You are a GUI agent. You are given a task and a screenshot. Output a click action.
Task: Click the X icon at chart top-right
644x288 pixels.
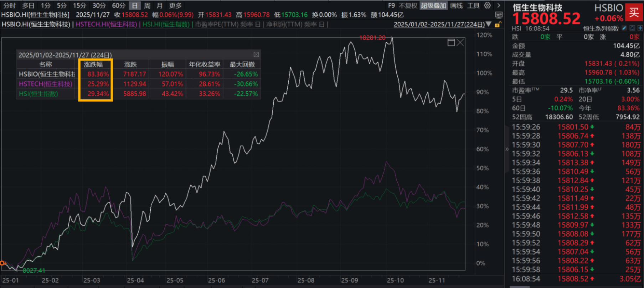(460, 43)
